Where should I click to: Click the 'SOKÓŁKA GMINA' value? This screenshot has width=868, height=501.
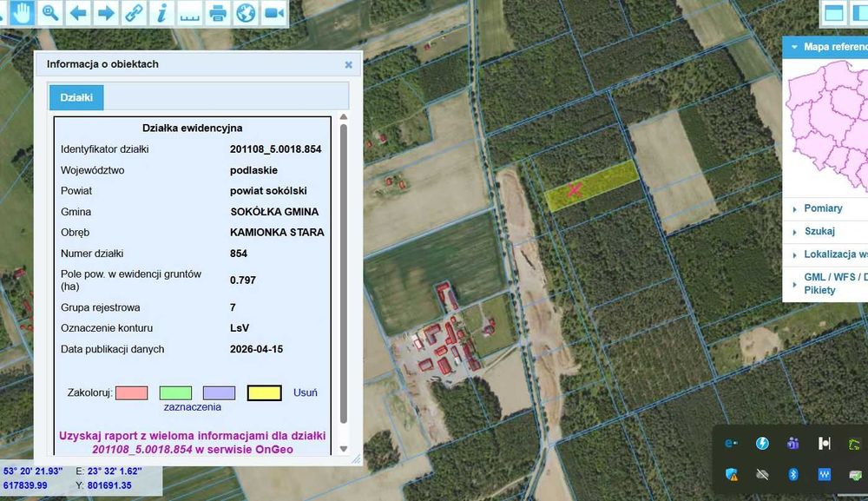tap(274, 212)
